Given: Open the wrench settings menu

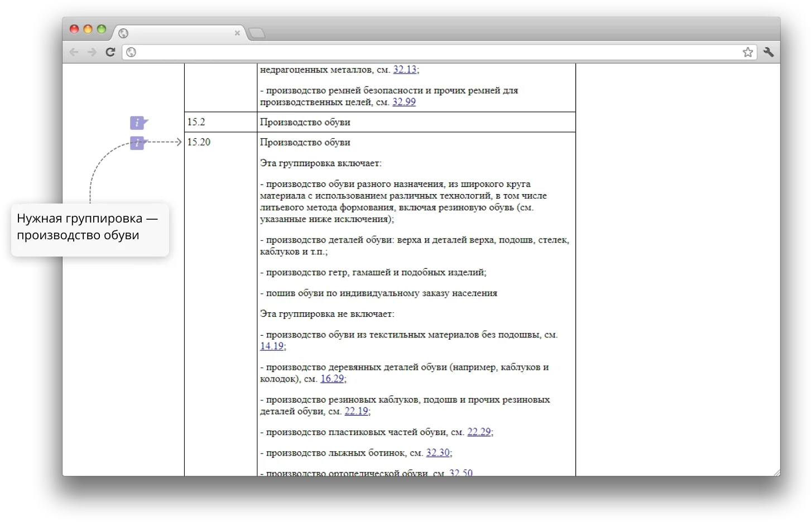Looking at the screenshot, I should point(768,52).
